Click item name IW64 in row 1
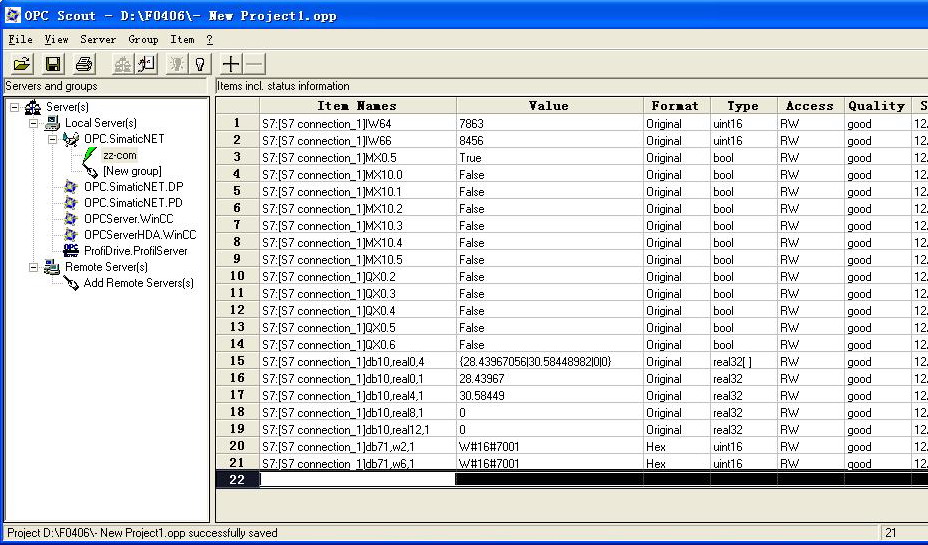 [327, 124]
